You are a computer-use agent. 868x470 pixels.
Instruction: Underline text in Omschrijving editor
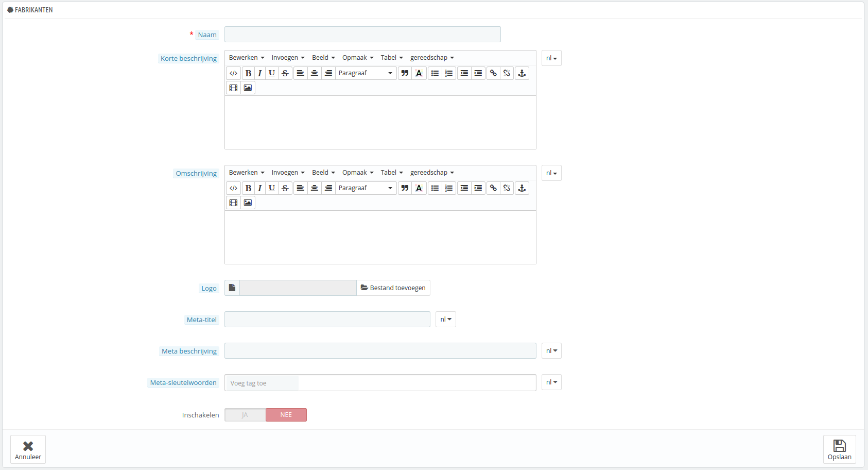(272, 188)
